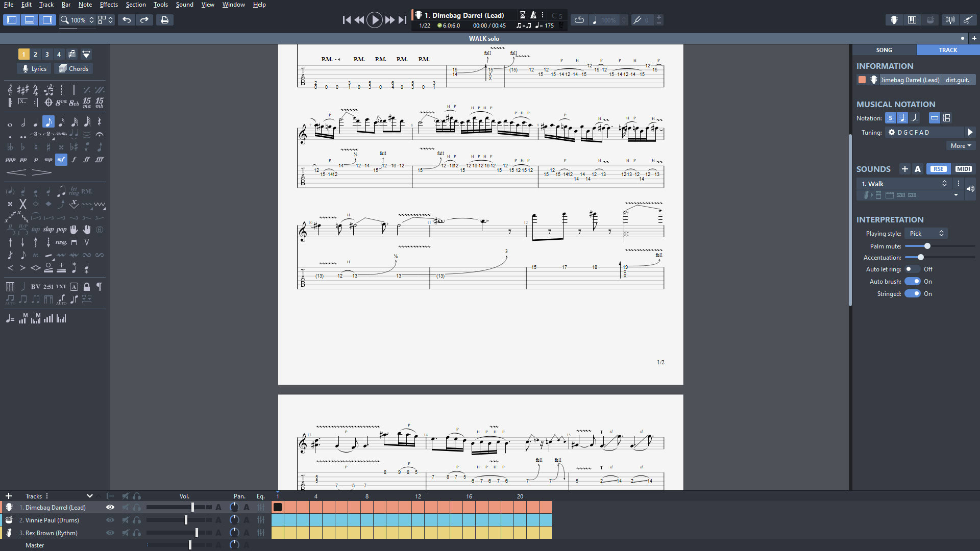Click the printer icon to print score
Image resolution: width=980 pixels, height=551 pixels.
165,19
